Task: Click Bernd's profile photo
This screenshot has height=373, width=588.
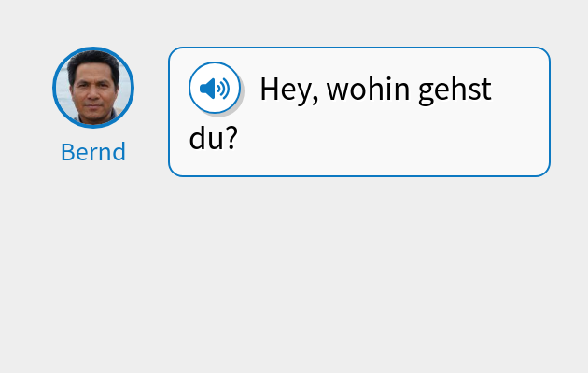Action: (x=93, y=87)
